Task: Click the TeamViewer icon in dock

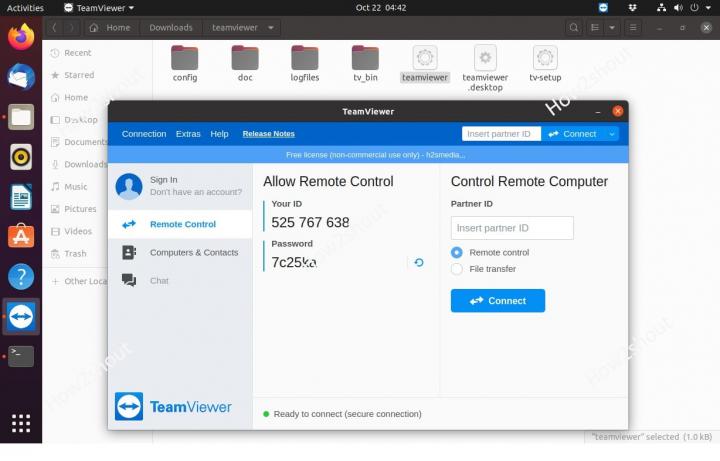Action: click(21, 317)
